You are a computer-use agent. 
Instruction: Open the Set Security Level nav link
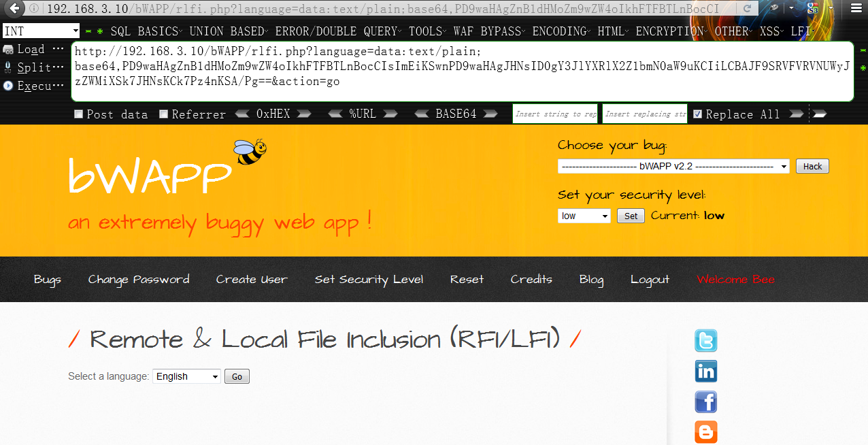(x=369, y=279)
